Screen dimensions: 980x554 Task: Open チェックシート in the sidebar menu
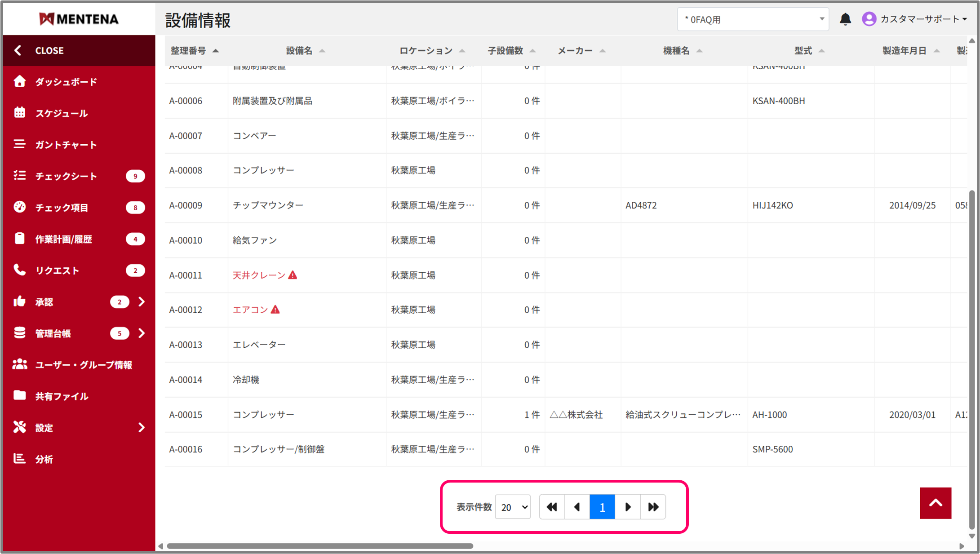pos(66,176)
